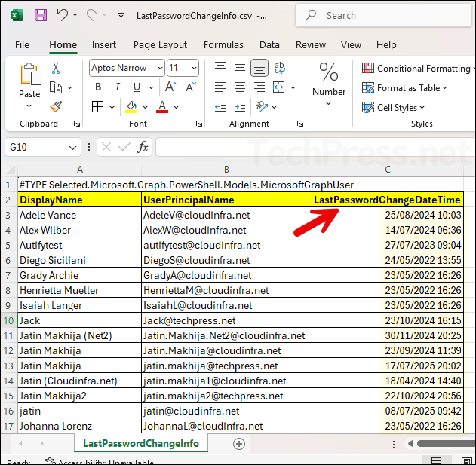Toggle Wrap Text icon

(279, 68)
